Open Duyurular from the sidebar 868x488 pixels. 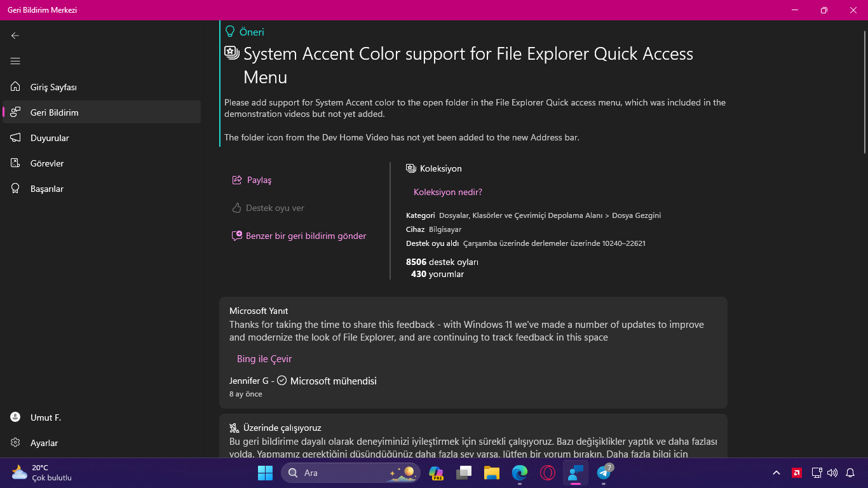[102, 138]
